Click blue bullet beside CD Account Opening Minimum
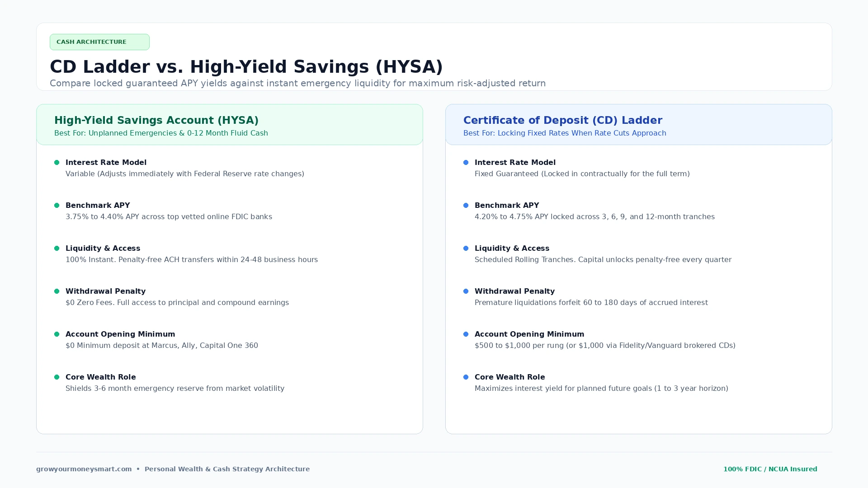The image size is (868, 488). tap(466, 334)
